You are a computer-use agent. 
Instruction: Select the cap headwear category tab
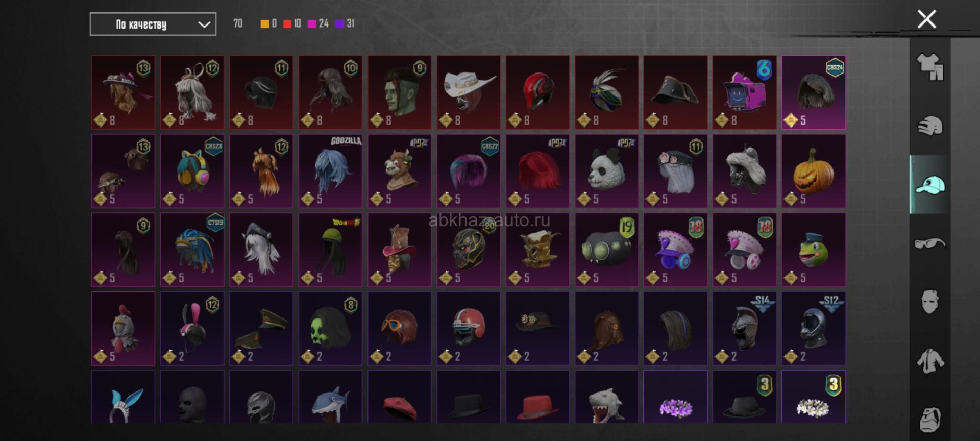(930, 185)
